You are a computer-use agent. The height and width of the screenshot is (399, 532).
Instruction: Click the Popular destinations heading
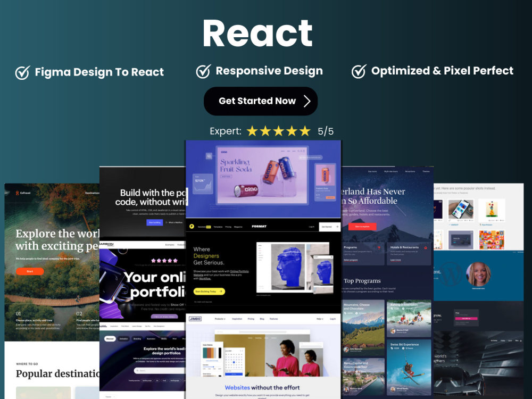pos(57,373)
